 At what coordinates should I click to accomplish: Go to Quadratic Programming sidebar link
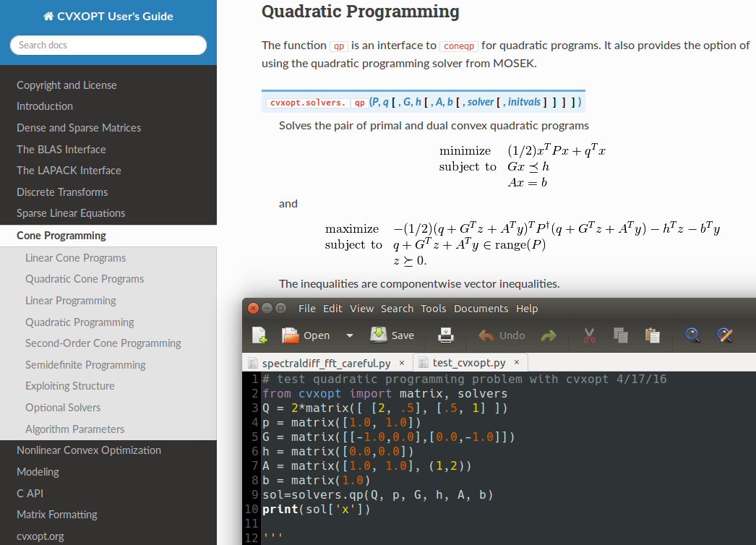tap(80, 322)
